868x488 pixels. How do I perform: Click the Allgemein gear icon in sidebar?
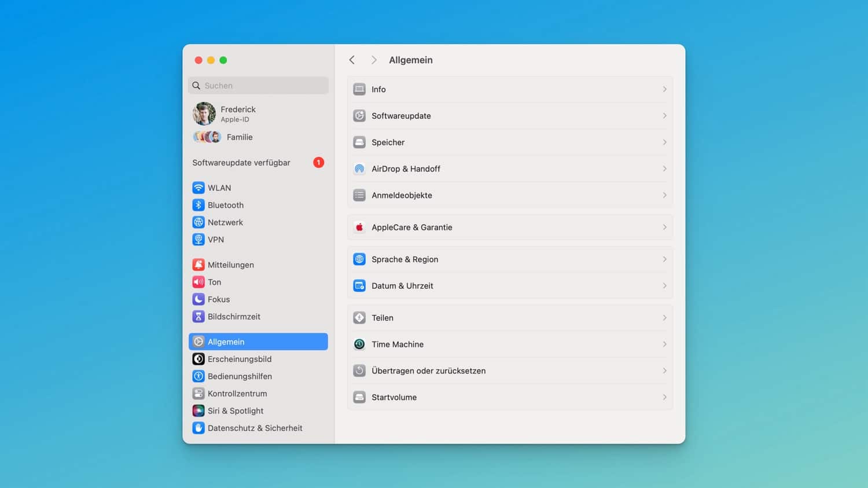pyautogui.click(x=198, y=342)
